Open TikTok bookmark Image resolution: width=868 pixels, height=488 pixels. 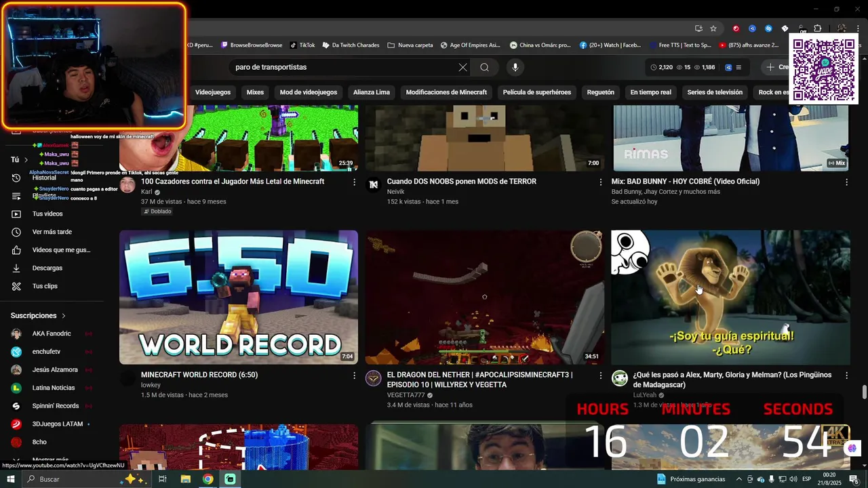click(302, 45)
